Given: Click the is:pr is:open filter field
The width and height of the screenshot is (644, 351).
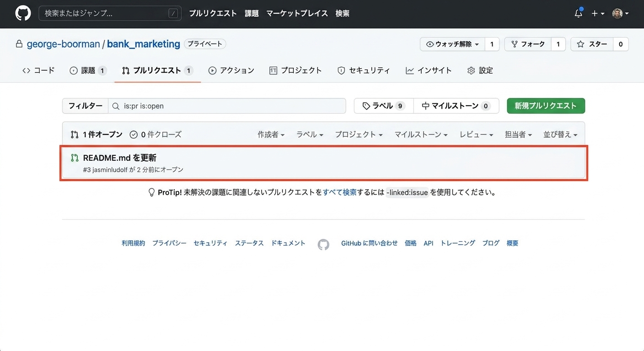Looking at the screenshot, I should click(227, 106).
